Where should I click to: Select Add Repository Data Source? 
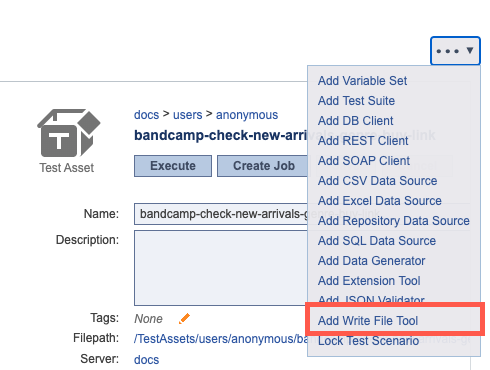[394, 221]
